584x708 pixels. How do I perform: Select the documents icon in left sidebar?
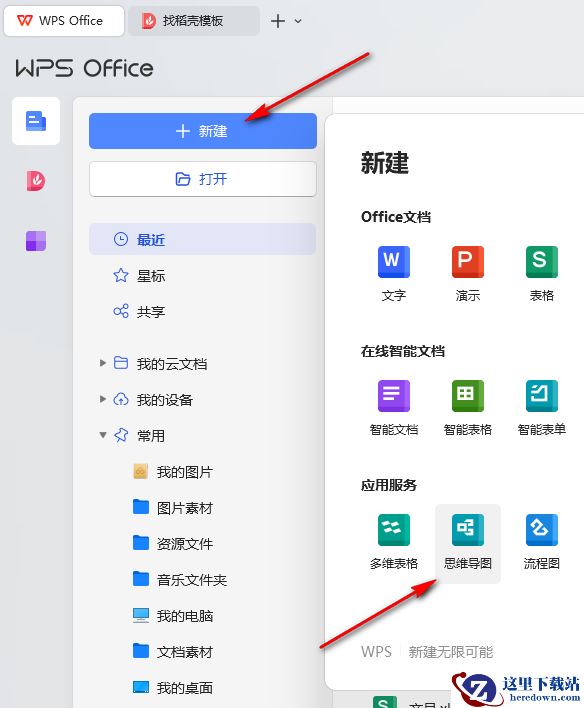coord(36,121)
